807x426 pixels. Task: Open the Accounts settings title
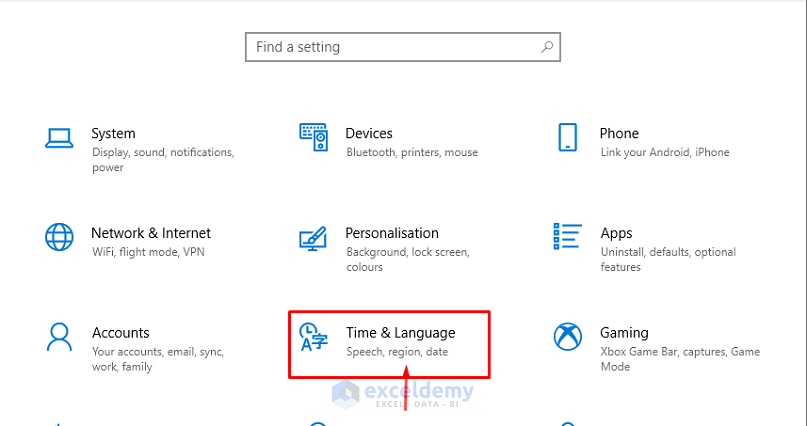tap(121, 332)
